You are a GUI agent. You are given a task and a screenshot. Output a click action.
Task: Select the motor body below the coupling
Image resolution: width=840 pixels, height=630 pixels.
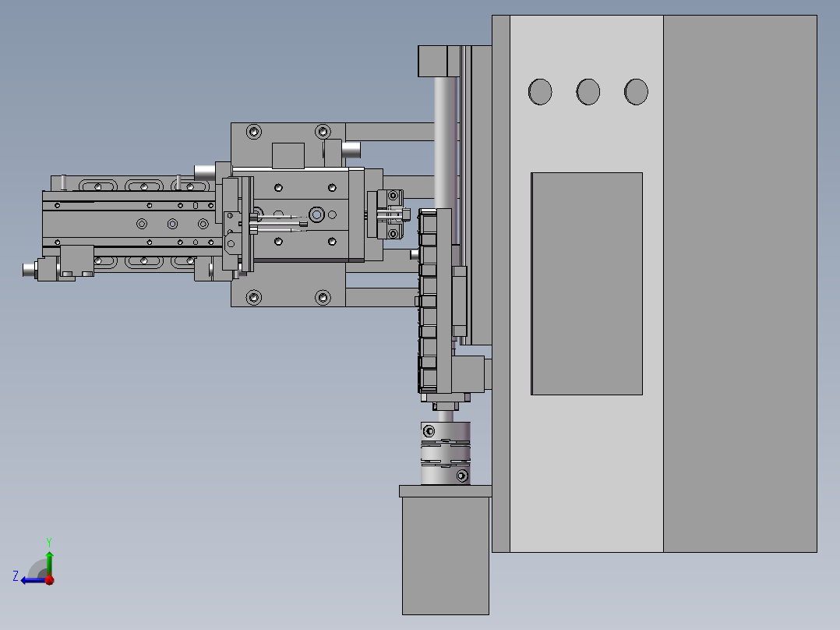(x=446, y=555)
